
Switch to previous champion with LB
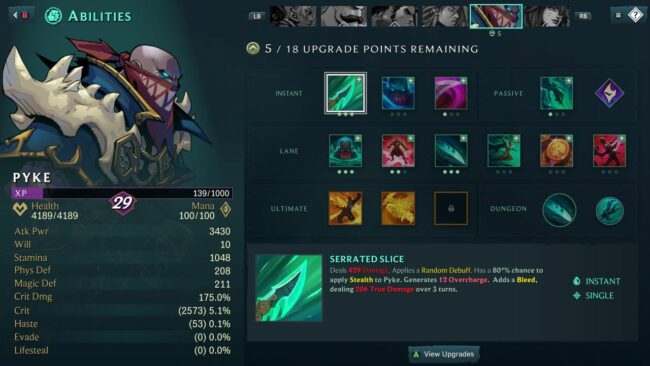click(257, 16)
